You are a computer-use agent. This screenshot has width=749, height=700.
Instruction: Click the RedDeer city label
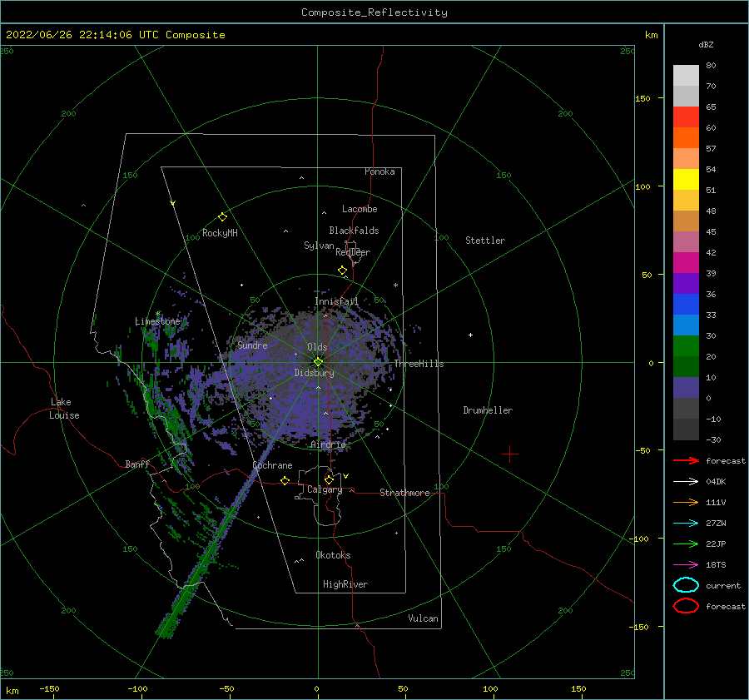[x=353, y=252]
